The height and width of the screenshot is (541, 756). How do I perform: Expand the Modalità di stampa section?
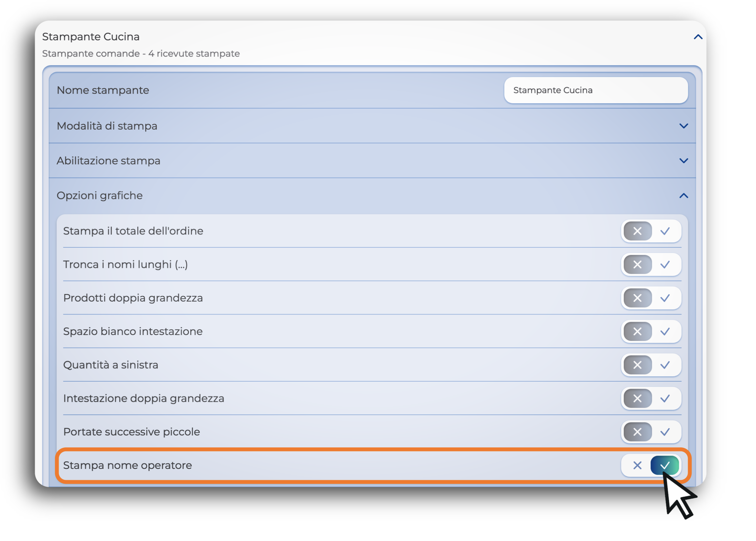(x=683, y=126)
